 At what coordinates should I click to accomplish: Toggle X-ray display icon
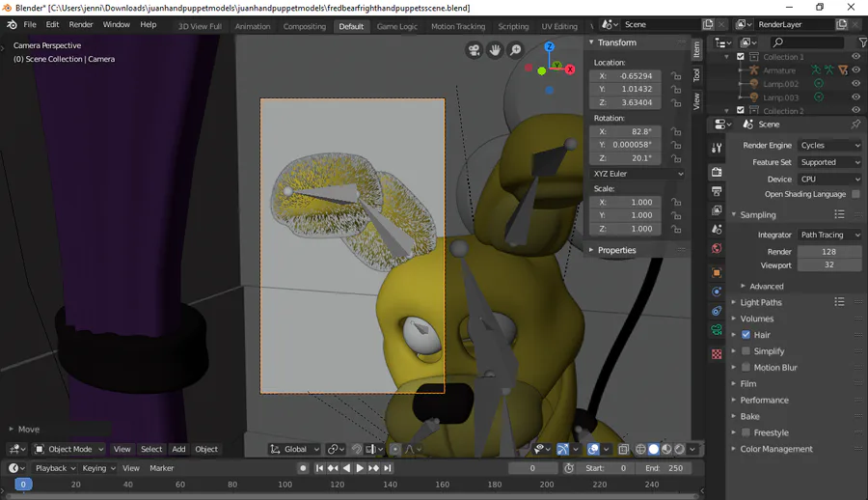coord(623,449)
